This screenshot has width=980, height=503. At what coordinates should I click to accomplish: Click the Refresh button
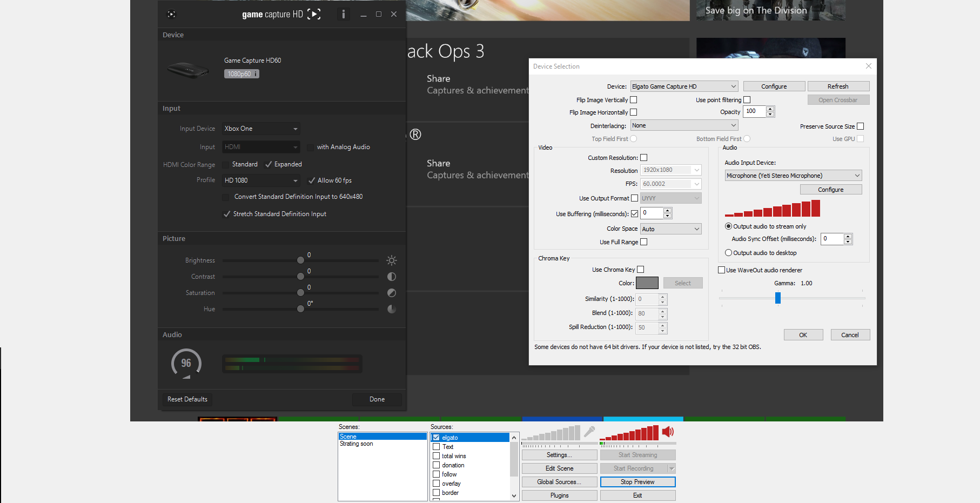838,86
